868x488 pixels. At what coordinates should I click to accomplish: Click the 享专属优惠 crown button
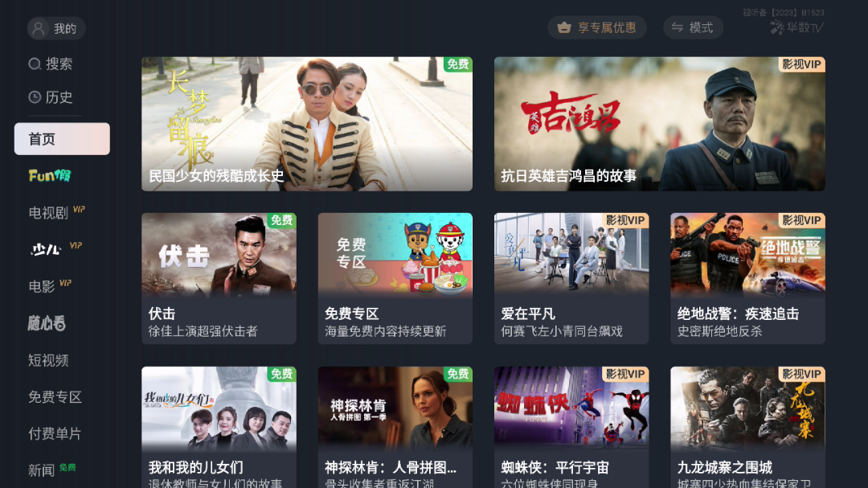pyautogui.click(x=596, y=27)
